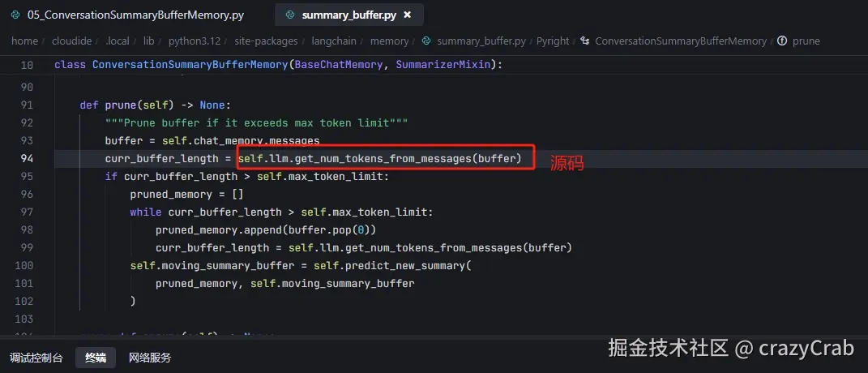This screenshot has height=373, width=868.
Task: Click method symbol icon beside prune breadcrumb
Action: pyautogui.click(x=782, y=41)
